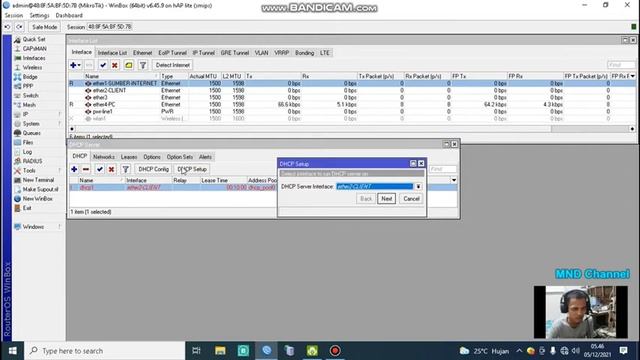Enable selected interface with checkmark icon
The height and width of the screenshot is (360, 640).
[x=103, y=65]
